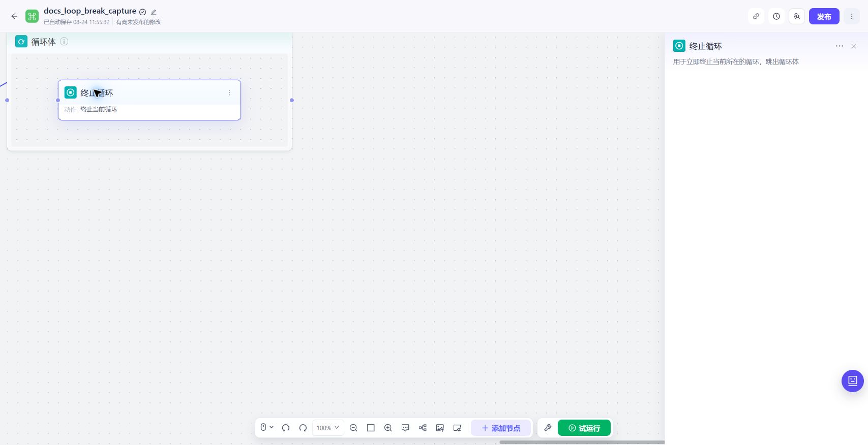Auto-arrange workflow nodes layout
Viewport: 868px width, 445px height.
click(423, 428)
